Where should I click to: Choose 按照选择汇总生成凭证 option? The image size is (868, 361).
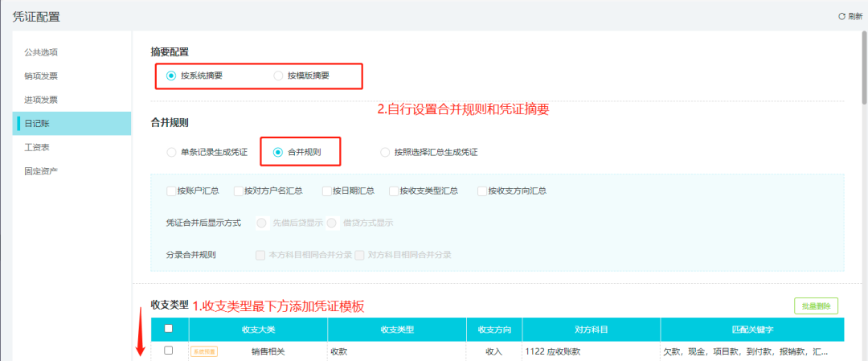coord(385,152)
